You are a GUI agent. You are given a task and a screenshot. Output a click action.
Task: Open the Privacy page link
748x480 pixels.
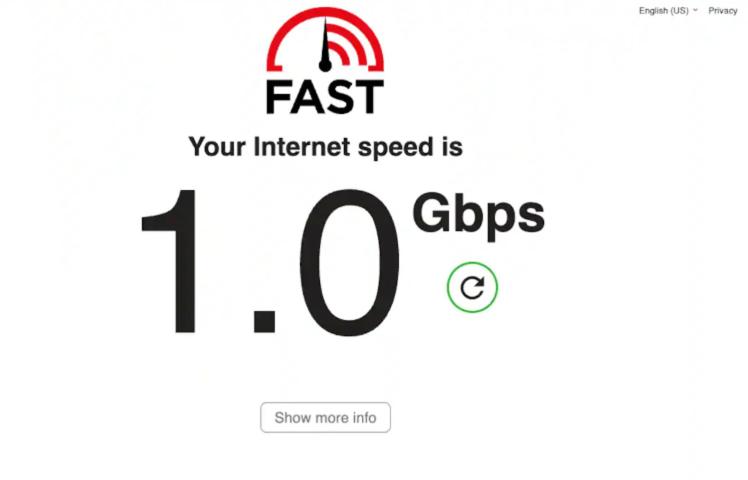[723, 10]
